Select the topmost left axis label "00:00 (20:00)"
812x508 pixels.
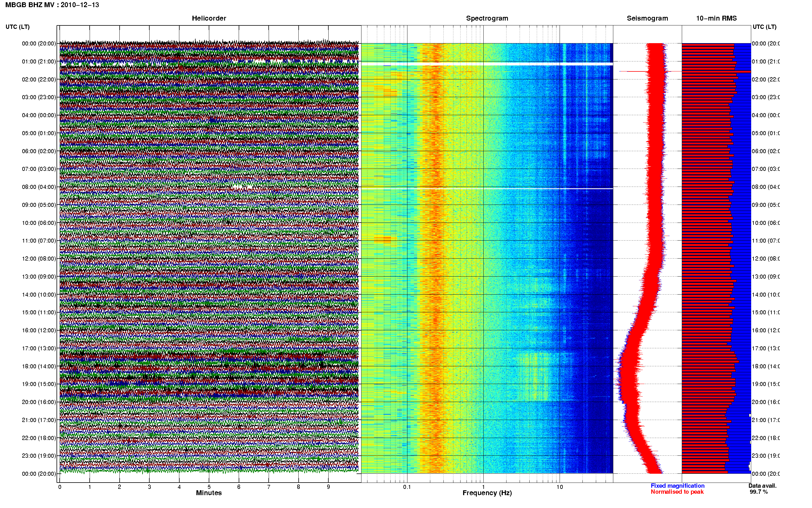click(39, 43)
